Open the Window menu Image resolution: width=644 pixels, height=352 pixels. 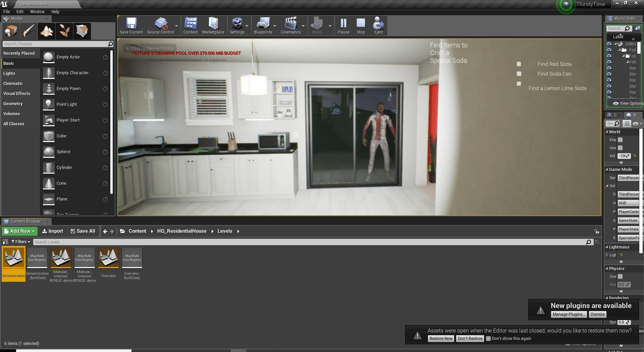(37, 11)
